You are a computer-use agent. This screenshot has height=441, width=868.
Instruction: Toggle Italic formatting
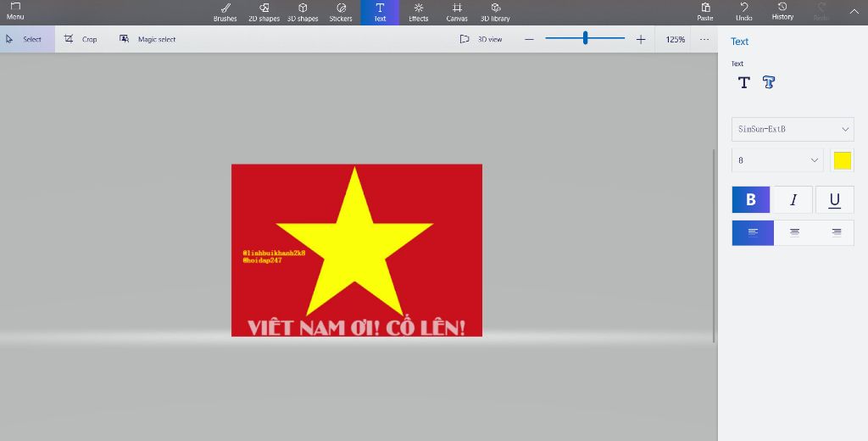(793, 199)
